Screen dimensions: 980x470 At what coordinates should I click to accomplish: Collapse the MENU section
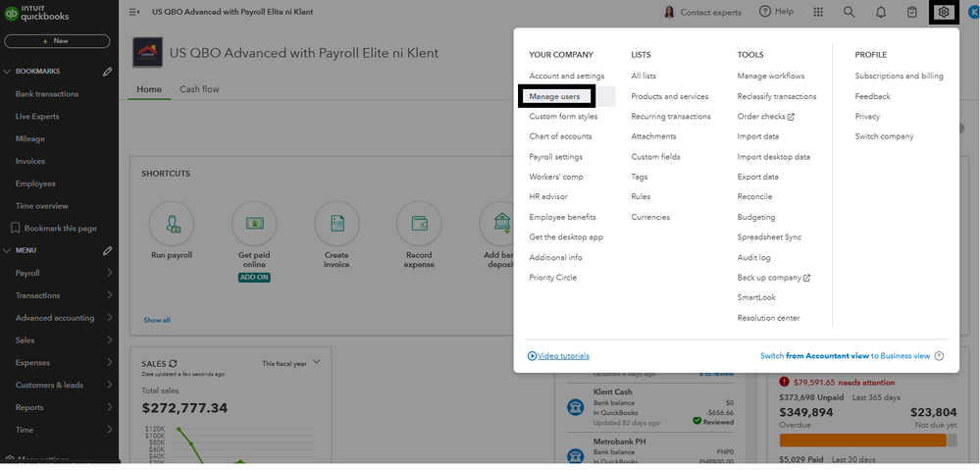[8, 250]
